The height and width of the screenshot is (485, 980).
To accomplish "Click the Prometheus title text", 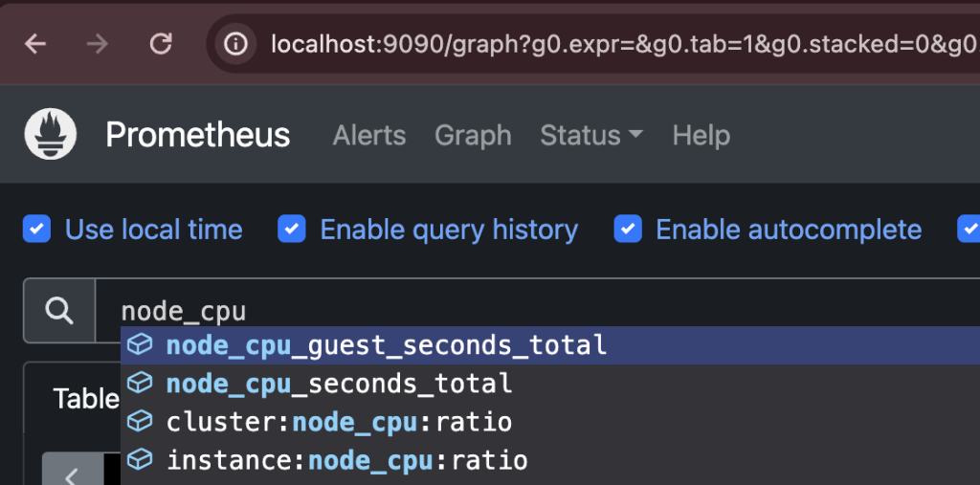I will pos(197,136).
